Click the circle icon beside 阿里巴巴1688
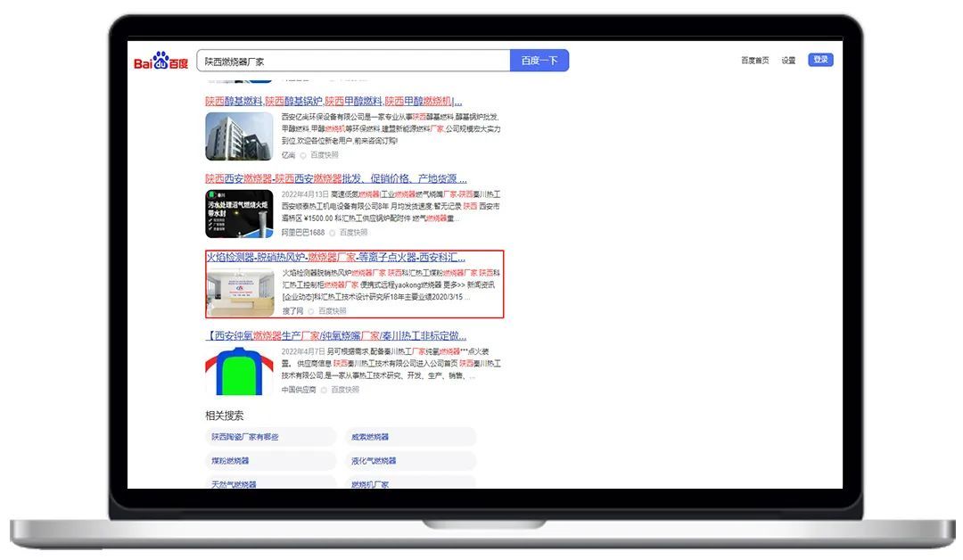 (332, 233)
